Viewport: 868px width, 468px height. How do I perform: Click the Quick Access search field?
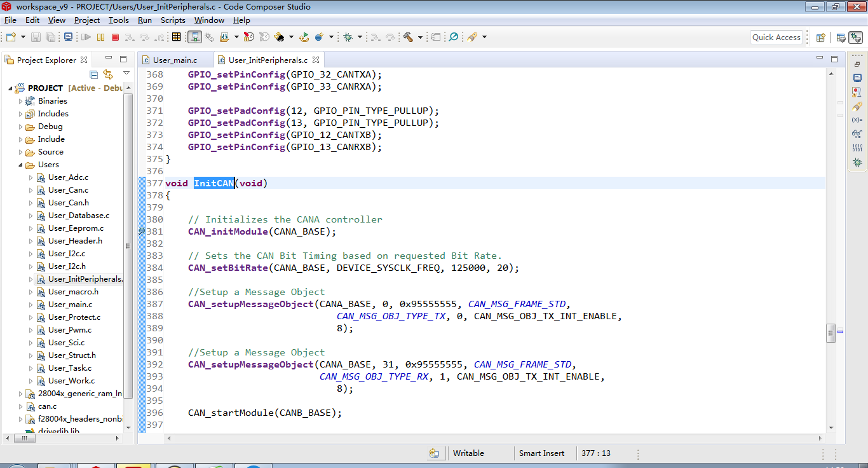(776, 38)
